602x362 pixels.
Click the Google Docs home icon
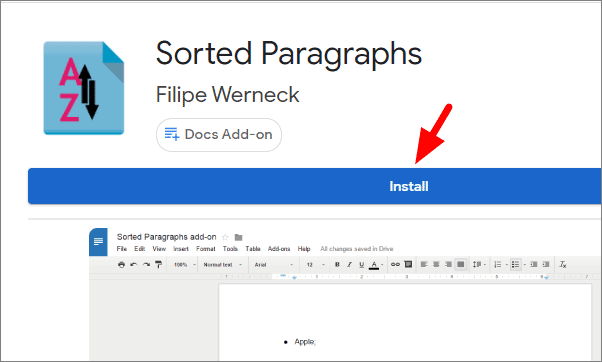point(98,242)
